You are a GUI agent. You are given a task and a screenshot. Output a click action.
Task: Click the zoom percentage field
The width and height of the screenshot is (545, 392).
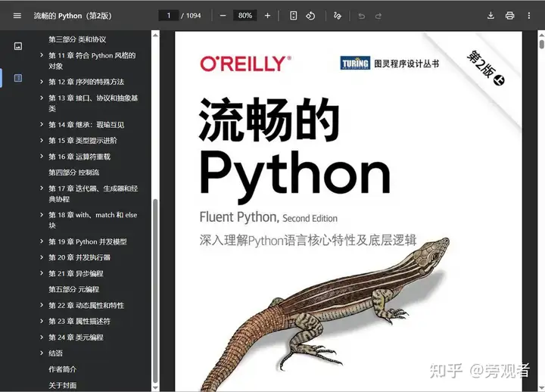244,15
